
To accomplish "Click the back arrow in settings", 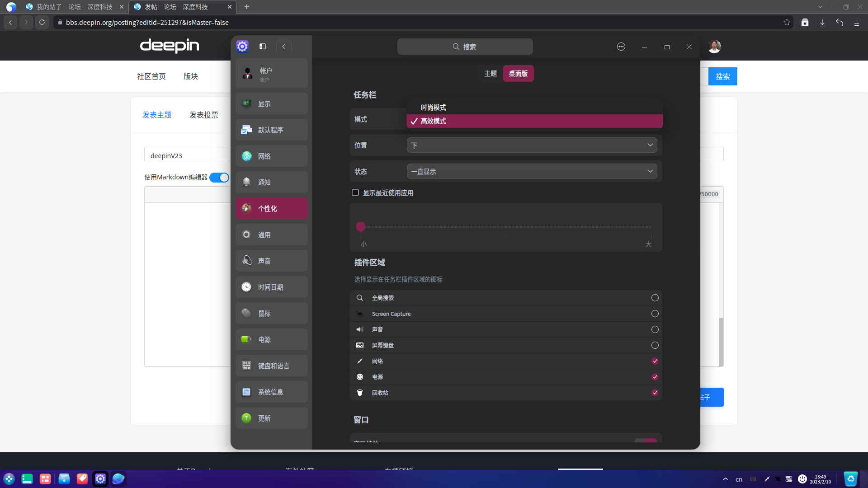I will tap(283, 47).
